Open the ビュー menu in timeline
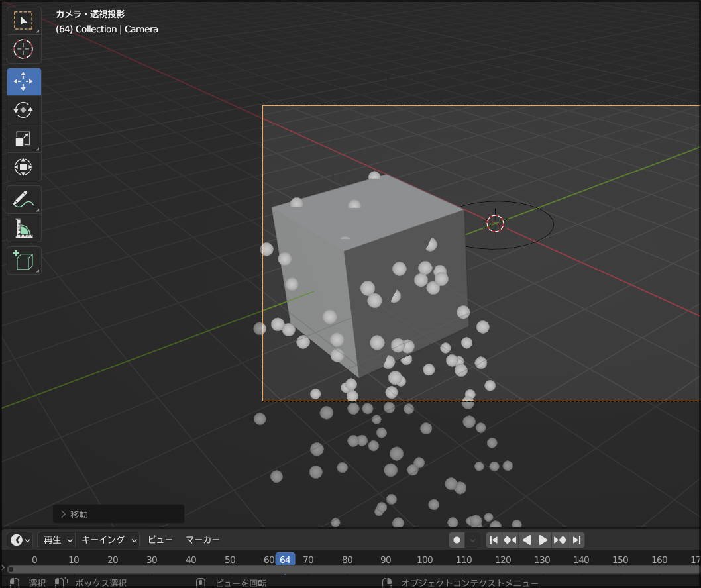Viewport: 701px width, 588px height. coord(160,540)
